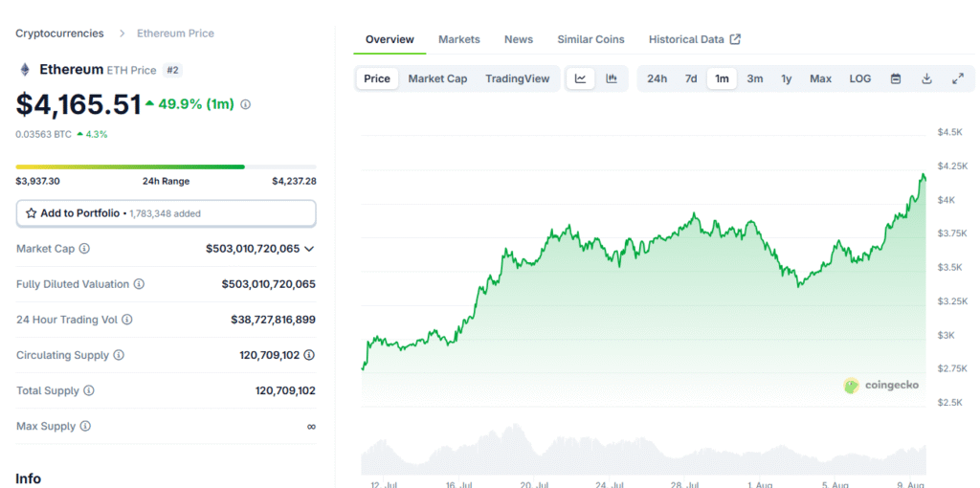Click 24 Hour Trading Vol info icon
The width and height of the screenshot is (980, 488).
127,320
